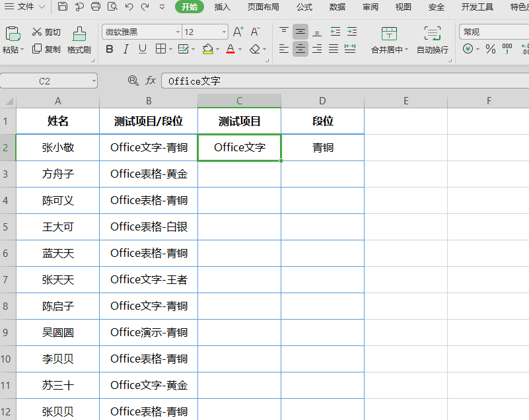Toggle Italic formatting
This screenshot has height=420, width=529.
click(x=126, y=50)
